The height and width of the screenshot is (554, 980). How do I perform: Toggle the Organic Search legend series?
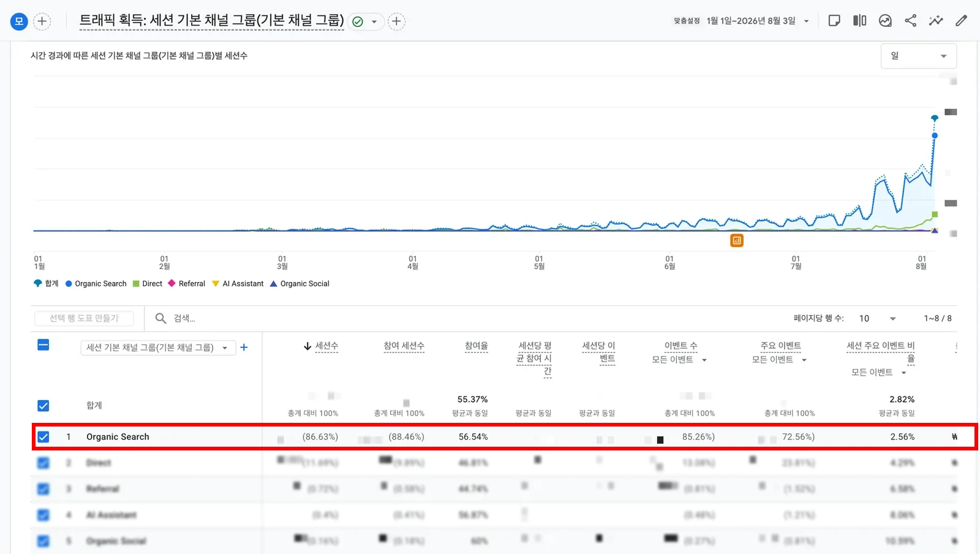tap(96, 284)
